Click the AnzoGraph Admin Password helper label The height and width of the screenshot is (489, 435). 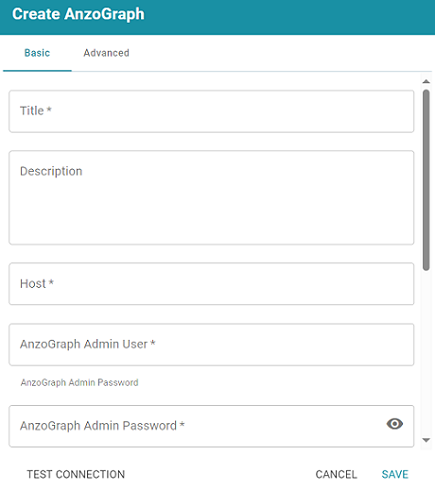tap(79, 382)
